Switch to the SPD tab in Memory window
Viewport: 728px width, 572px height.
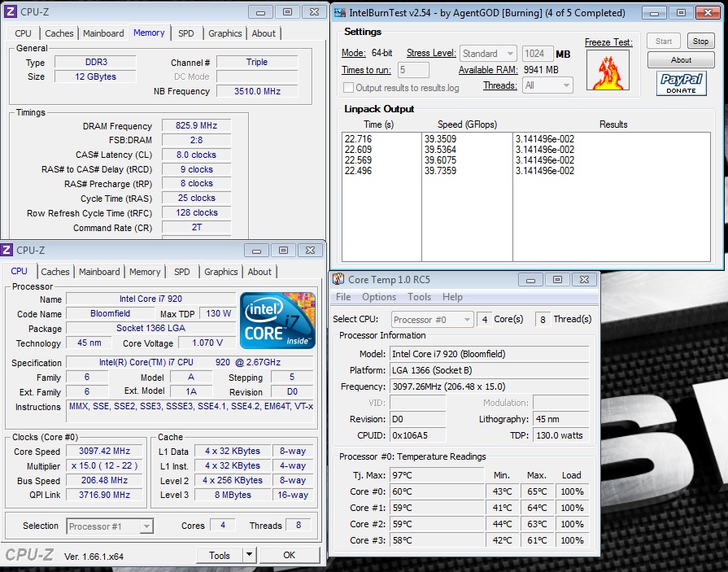tap(186, 33)
